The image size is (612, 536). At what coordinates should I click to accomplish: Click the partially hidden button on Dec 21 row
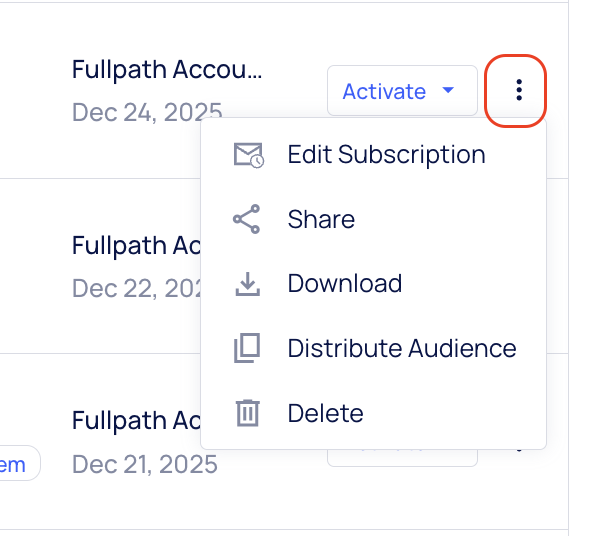[x=402, y=459]
